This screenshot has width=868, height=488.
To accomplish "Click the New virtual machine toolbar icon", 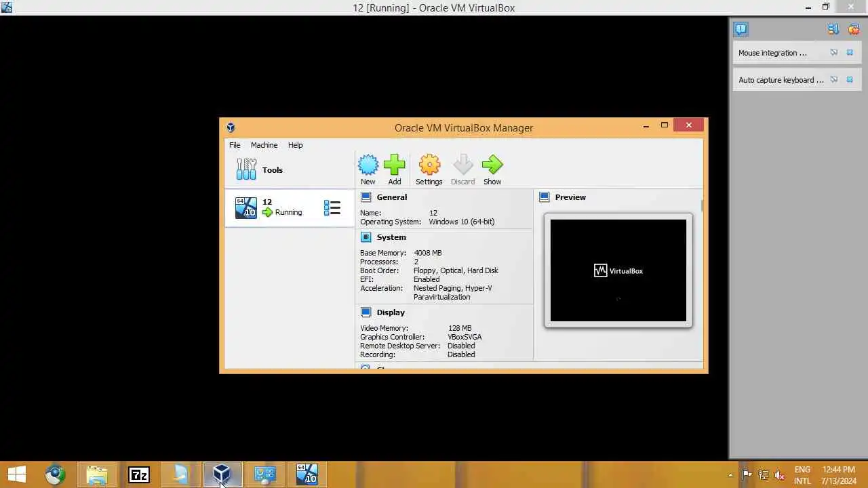I will pyautogui.click(x=368, y=165).
